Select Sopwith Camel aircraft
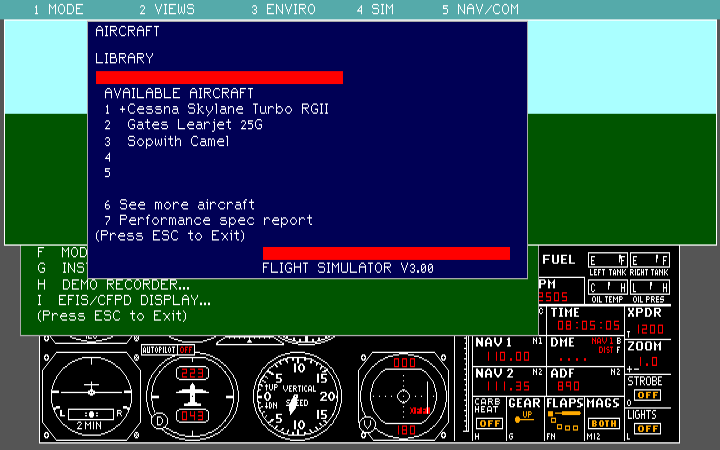This screenshot has height=450, width=720. (x=167, y=141)
